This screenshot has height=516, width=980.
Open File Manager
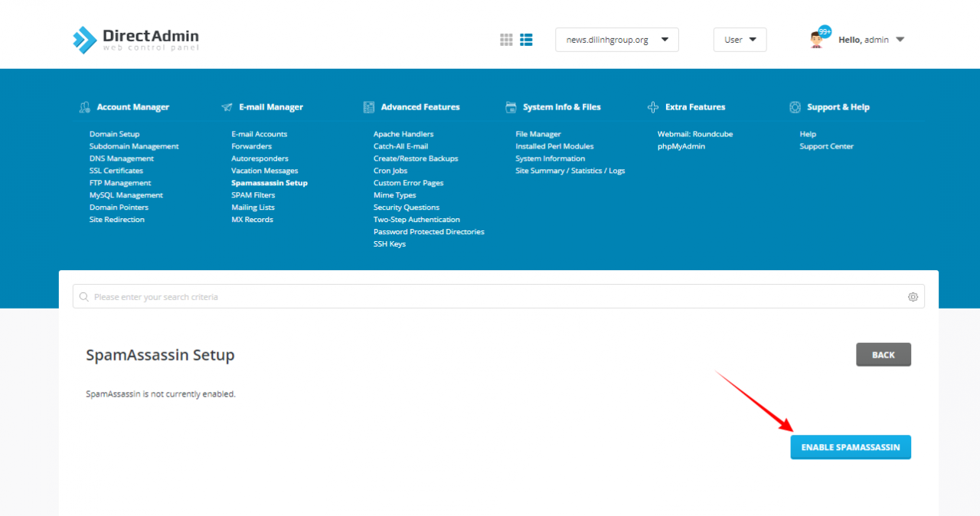pos(538,134)
